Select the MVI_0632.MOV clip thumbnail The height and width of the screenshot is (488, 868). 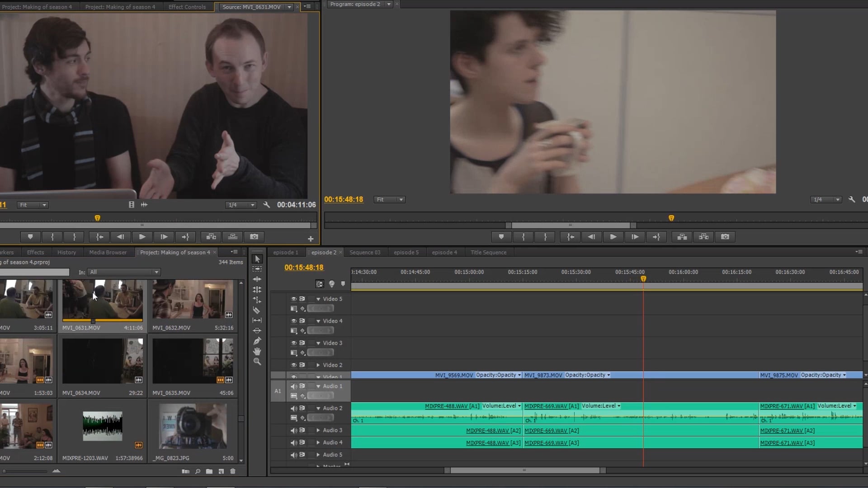[193, 300]
